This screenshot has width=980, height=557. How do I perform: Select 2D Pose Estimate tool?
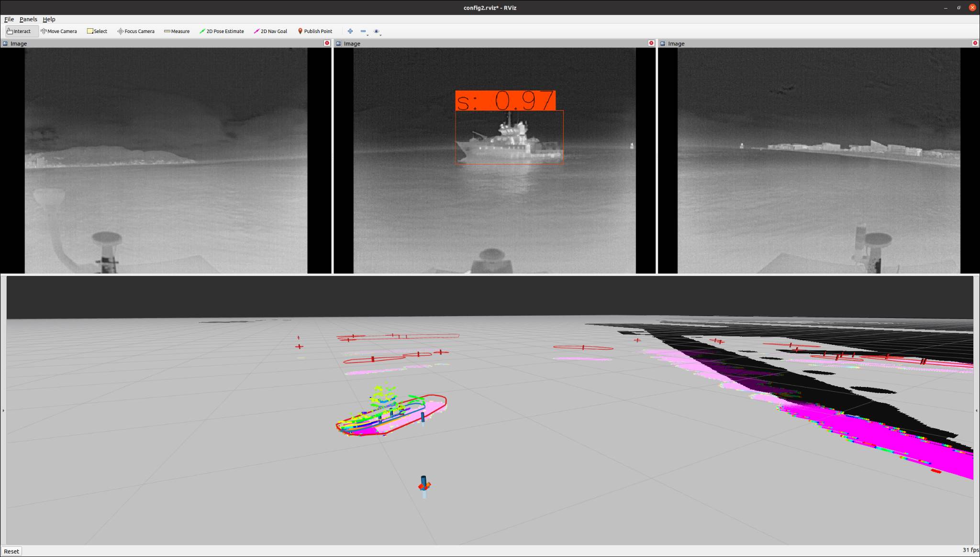point(222,31)
